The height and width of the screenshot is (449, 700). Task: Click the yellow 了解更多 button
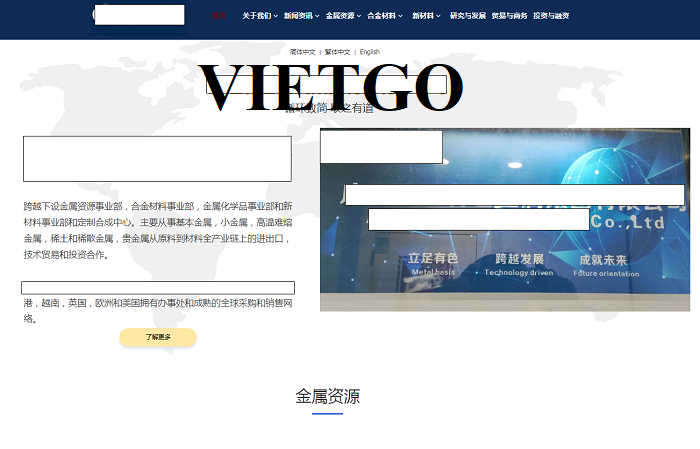pos(158,337)
